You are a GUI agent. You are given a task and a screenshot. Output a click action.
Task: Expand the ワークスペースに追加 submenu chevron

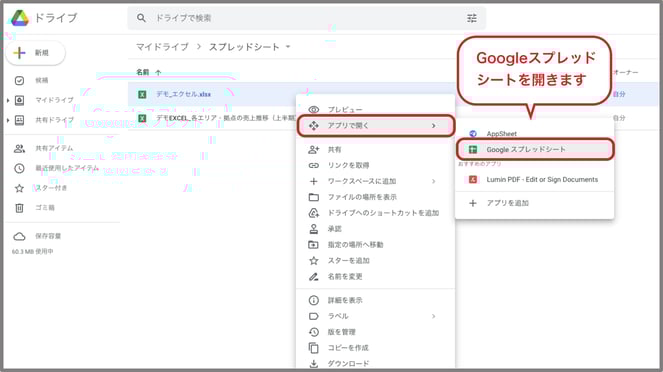coord(433,181)
